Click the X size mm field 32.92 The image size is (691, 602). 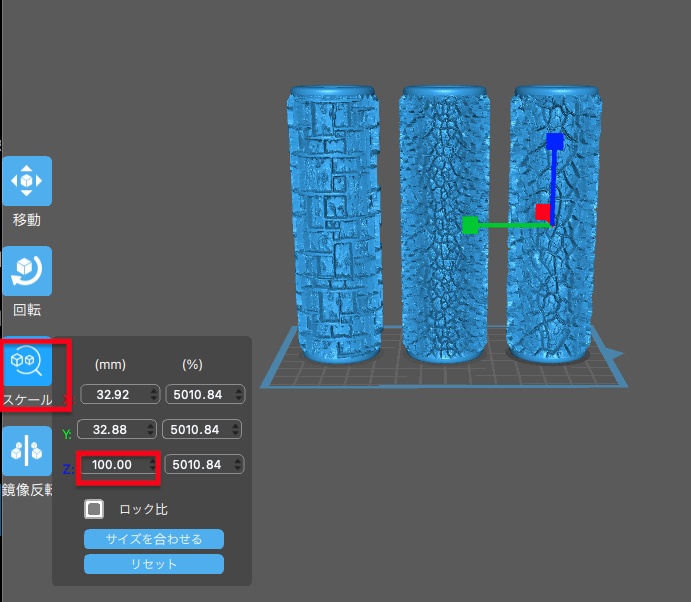click(119, 394)
